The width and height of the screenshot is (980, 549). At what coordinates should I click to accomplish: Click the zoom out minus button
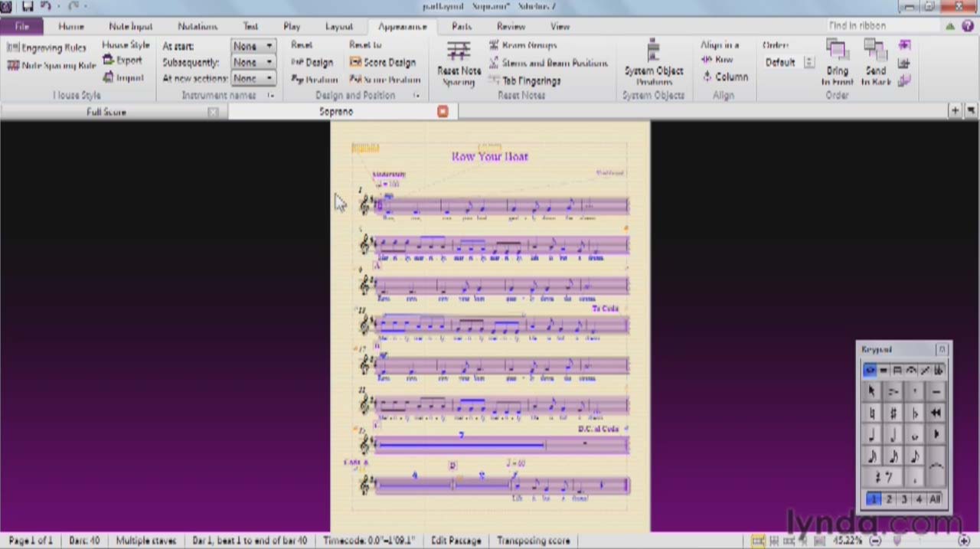[876, 541]
